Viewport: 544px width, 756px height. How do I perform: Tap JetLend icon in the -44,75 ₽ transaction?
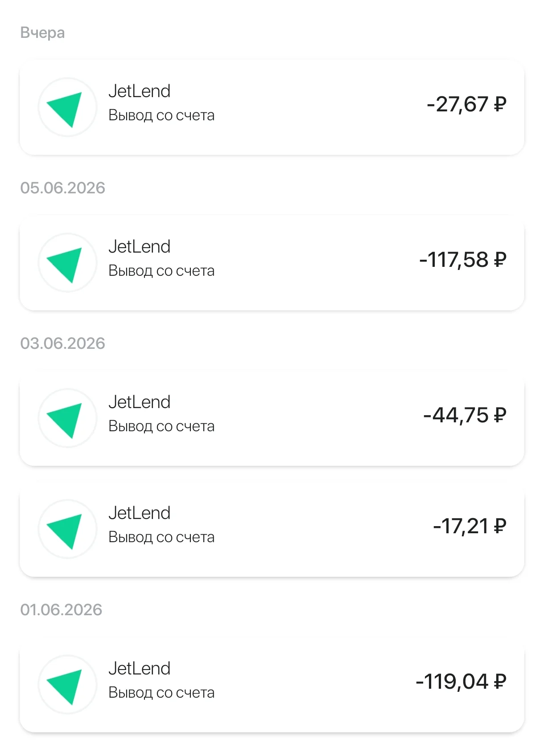pos(67,418)
